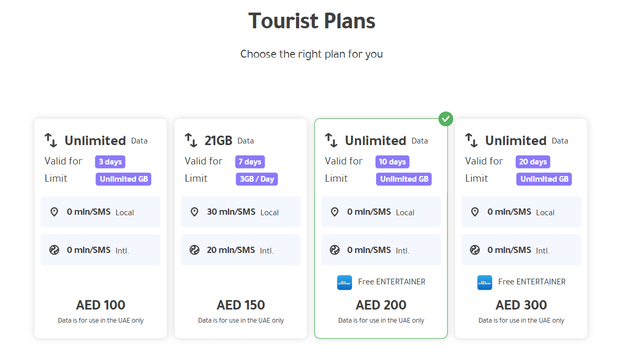Click the Tourist Plans heading
The image size is (626, 364).
[x=312, y=20]
